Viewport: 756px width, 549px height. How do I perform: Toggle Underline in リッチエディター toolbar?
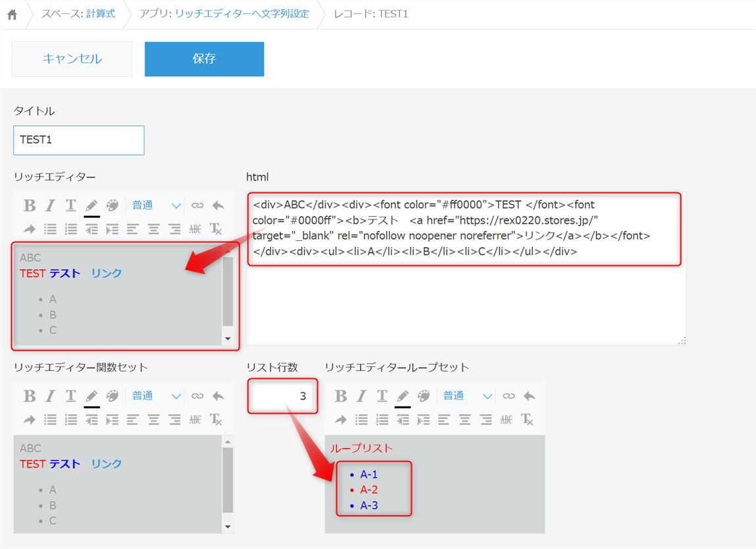point(71,206)
